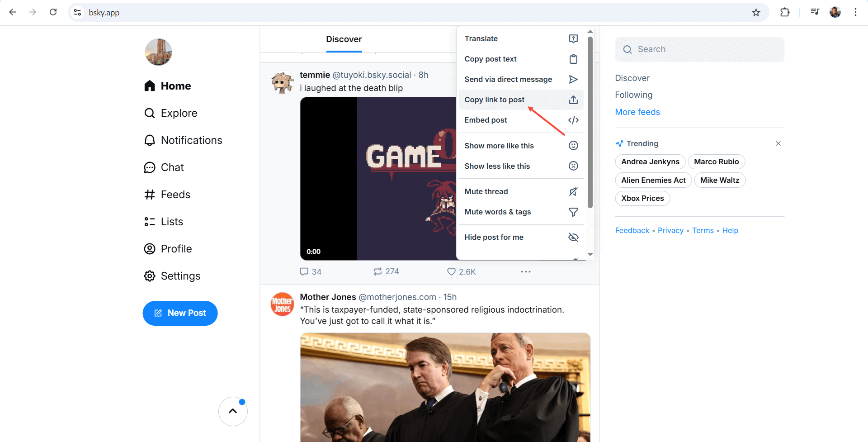Open Chat in the sidebar
Image resolution: width=868 pixels, height=442 pixels.
coord(164,167)
